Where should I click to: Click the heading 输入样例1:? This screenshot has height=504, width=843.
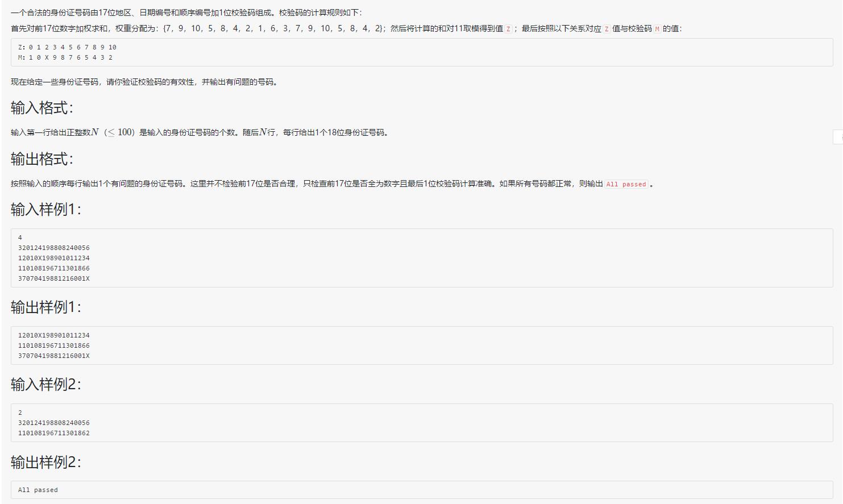[46, 210]
